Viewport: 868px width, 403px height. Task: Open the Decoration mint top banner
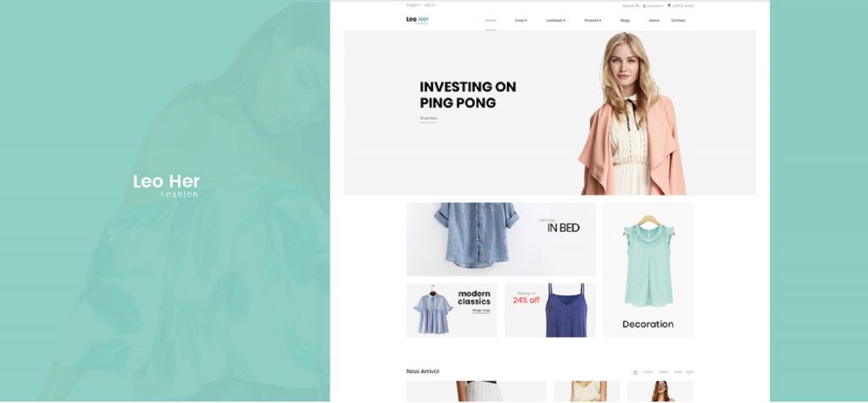coord(648,270)
